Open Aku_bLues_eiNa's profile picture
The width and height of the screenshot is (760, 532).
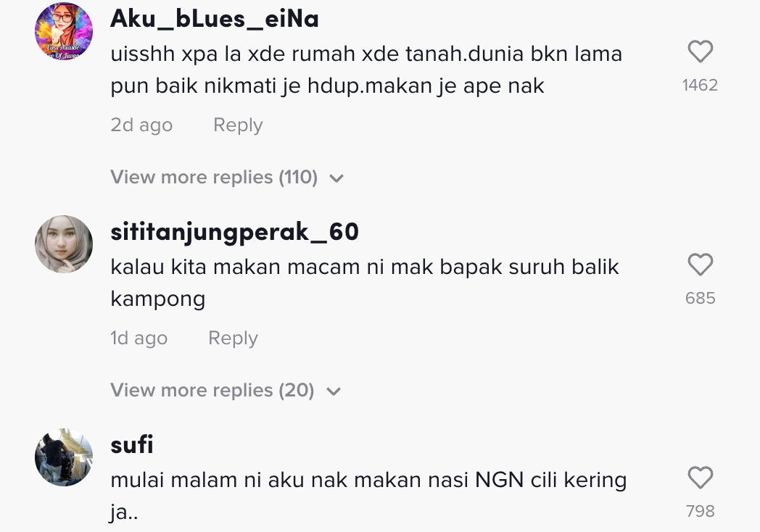pos(64,31)
